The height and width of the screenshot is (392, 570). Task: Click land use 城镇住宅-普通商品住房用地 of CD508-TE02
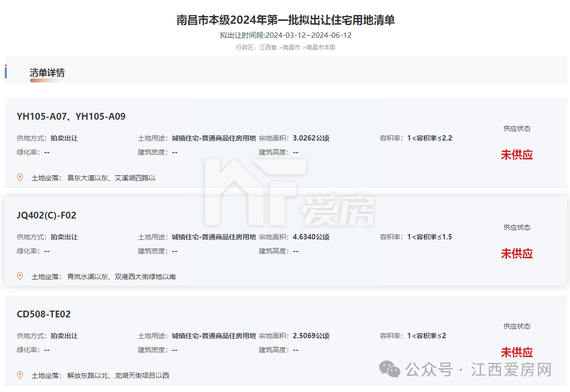[214, 336]
